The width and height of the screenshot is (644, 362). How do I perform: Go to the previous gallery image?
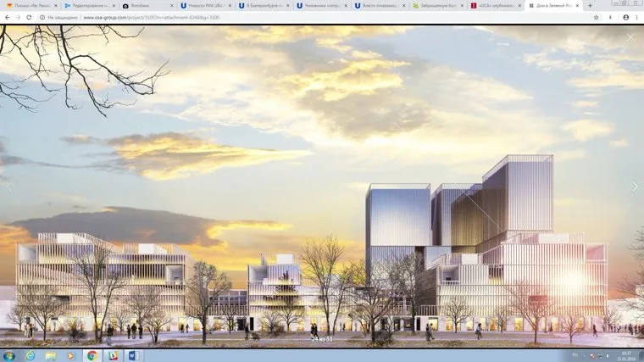[8, 187]
